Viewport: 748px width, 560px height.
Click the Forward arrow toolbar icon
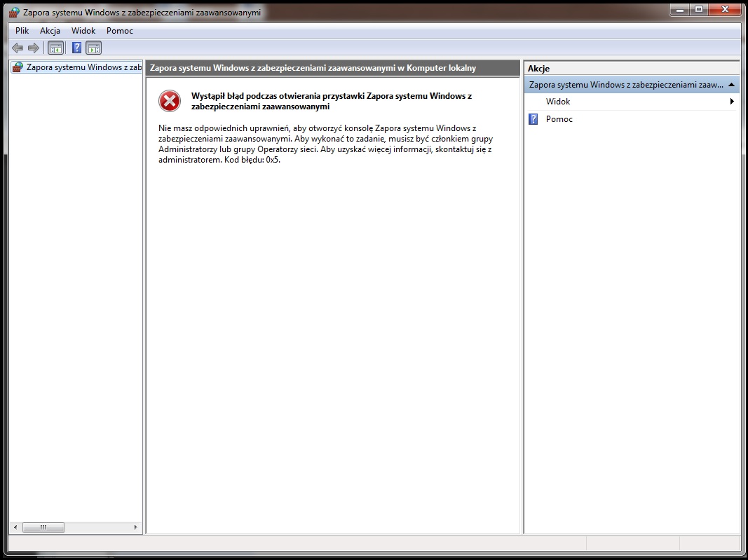tap(34, 48)
